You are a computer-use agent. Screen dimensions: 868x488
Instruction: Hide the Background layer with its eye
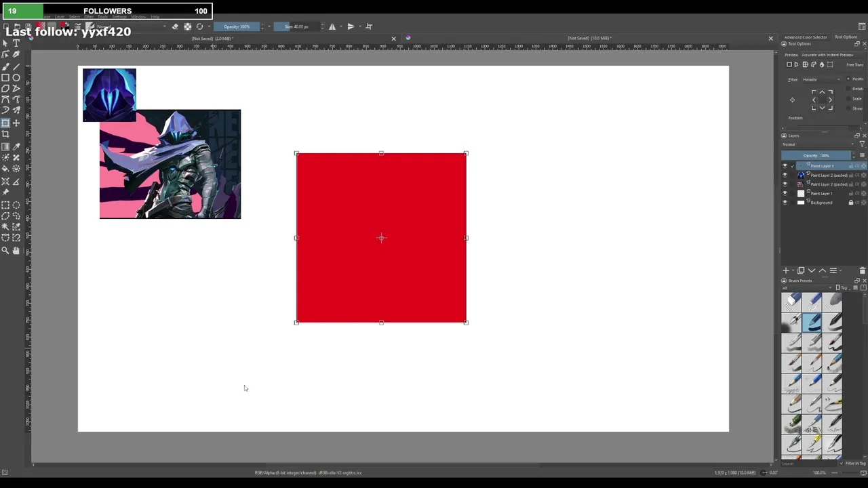pos(785,203)
